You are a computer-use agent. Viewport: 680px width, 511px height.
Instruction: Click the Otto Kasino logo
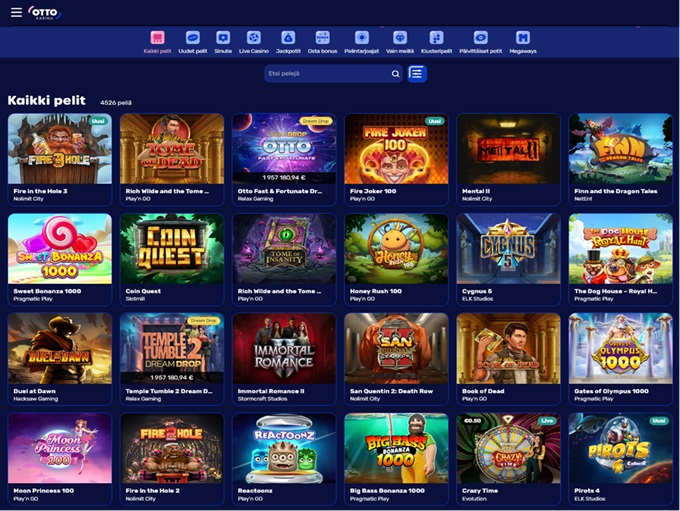[x=45, y=13]
